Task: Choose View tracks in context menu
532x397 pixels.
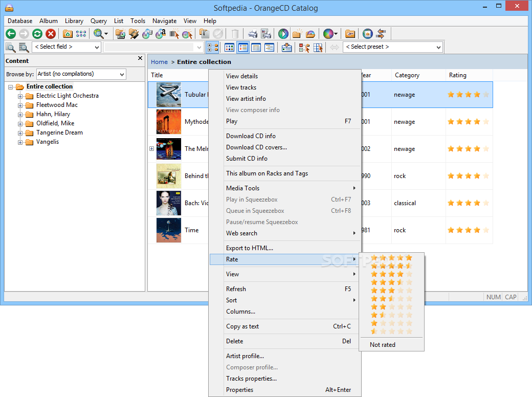Action: click(x=284, y=87)
